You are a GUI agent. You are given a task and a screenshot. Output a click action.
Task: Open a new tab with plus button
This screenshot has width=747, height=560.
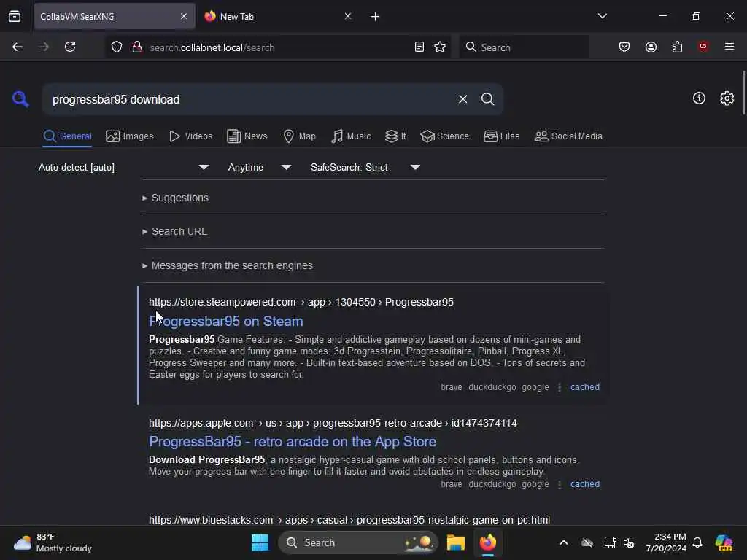[375, 17]
